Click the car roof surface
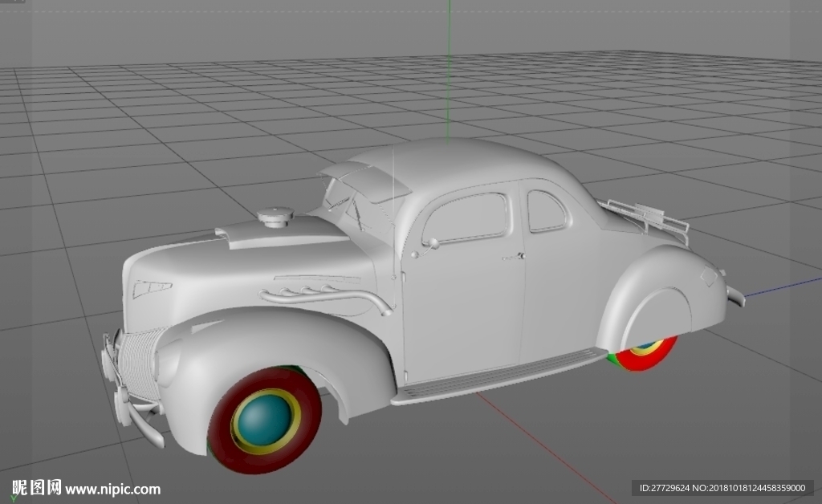The width and height of the screenshot is (822, 504). point(456,160)
